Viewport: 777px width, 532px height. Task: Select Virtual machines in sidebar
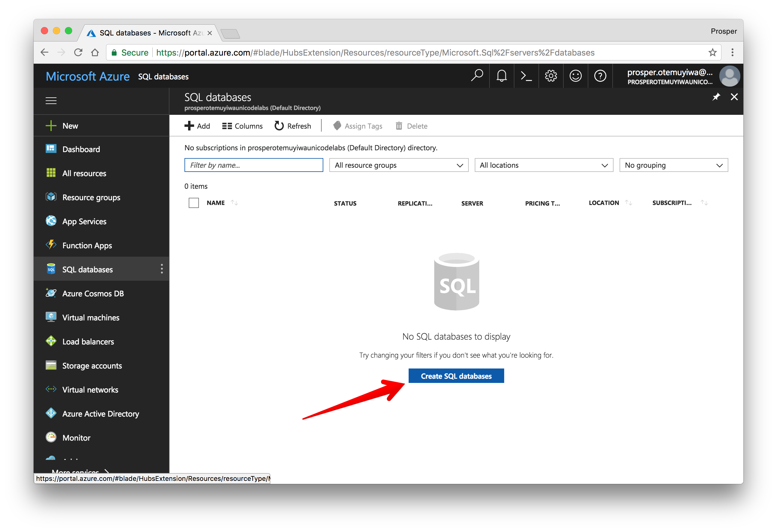91,318
